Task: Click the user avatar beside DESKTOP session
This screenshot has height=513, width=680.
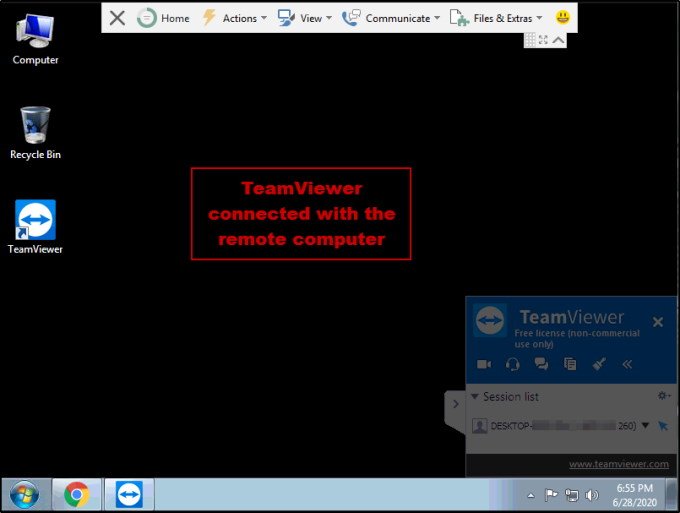Action: 480,426
